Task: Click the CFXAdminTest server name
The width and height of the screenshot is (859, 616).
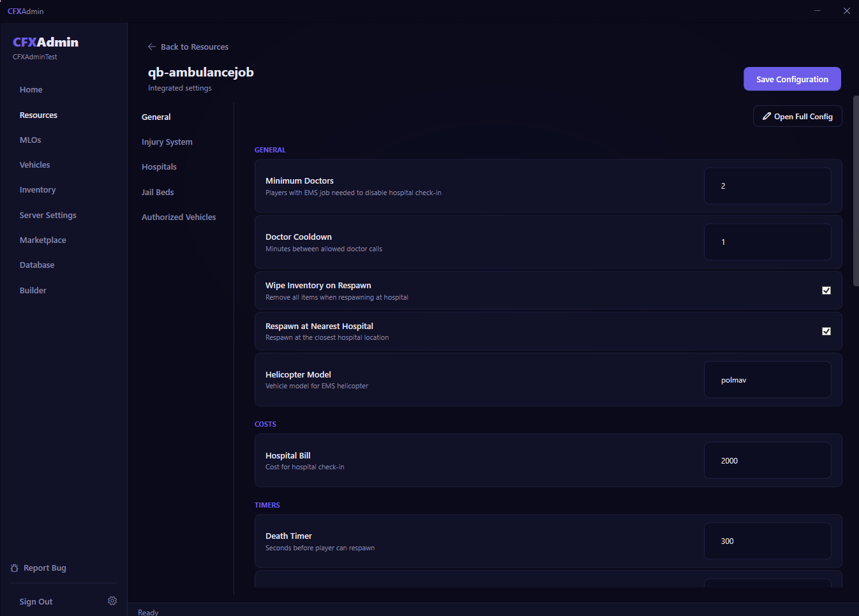Action: (35, 57)
